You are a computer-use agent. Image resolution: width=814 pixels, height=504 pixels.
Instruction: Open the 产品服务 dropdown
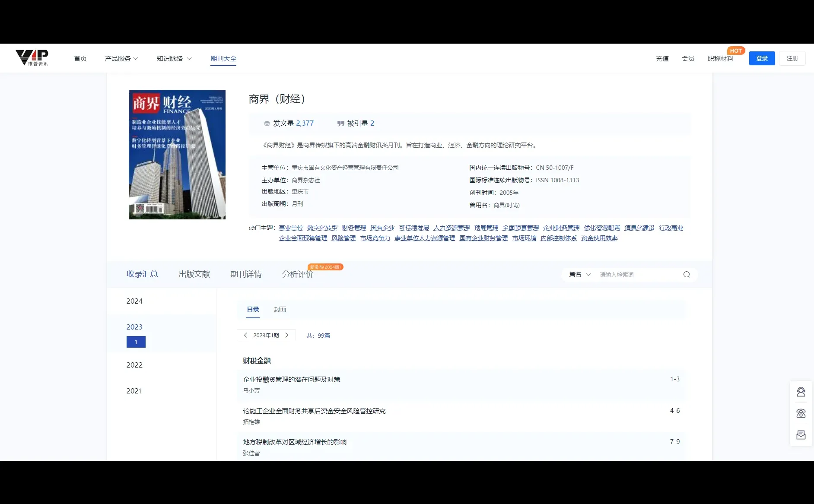[x=121, y=58]
